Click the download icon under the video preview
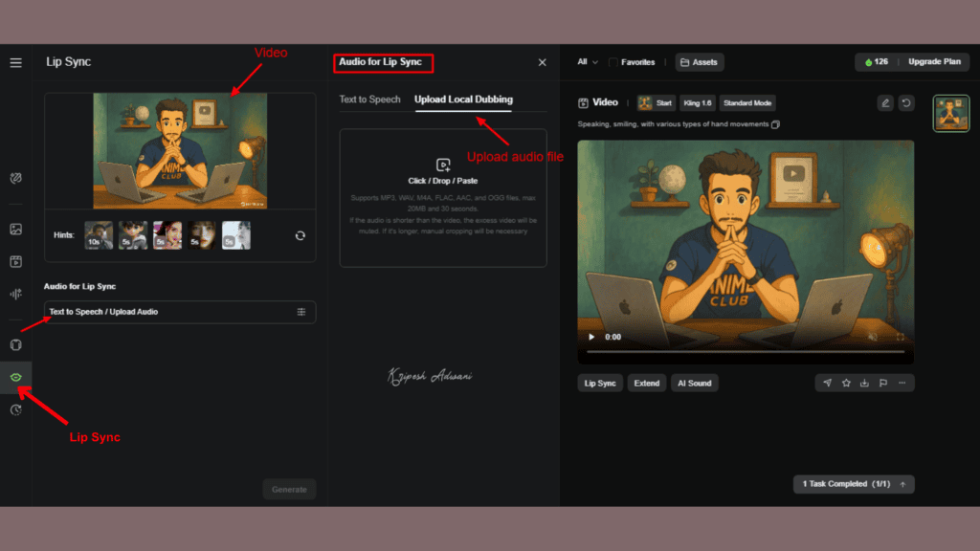Screen dimensions: 980x551 tap(864, 383)
